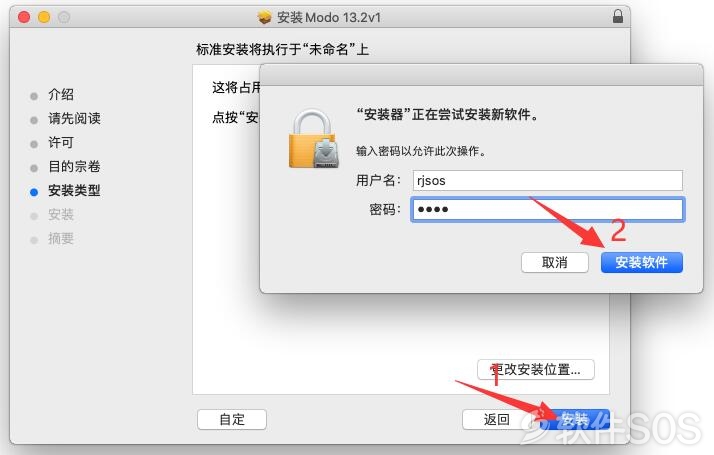Click into the 密码 password field

click(547, 210)
